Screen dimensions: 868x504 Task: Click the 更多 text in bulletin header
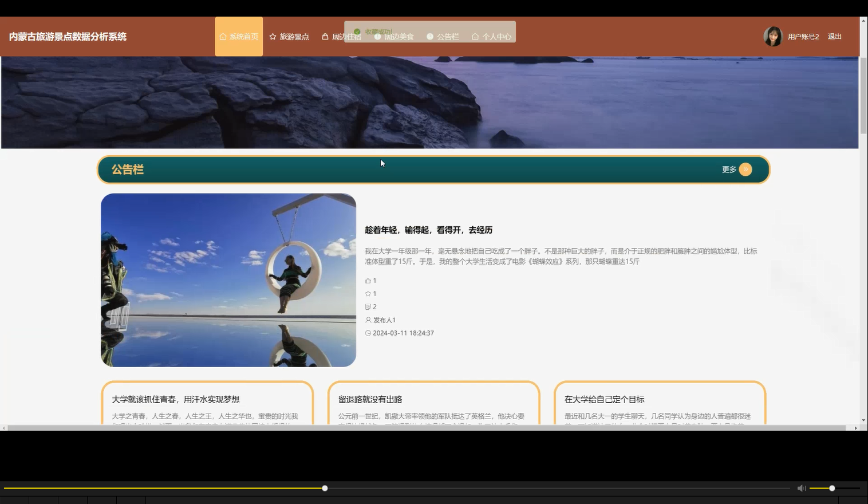click(729, 170)
